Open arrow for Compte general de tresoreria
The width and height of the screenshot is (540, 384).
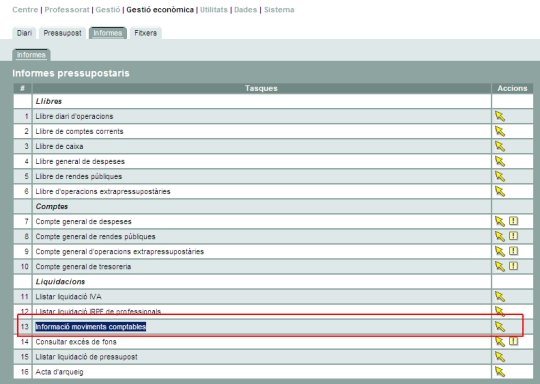pyautogui.click(x=500, y=267)
